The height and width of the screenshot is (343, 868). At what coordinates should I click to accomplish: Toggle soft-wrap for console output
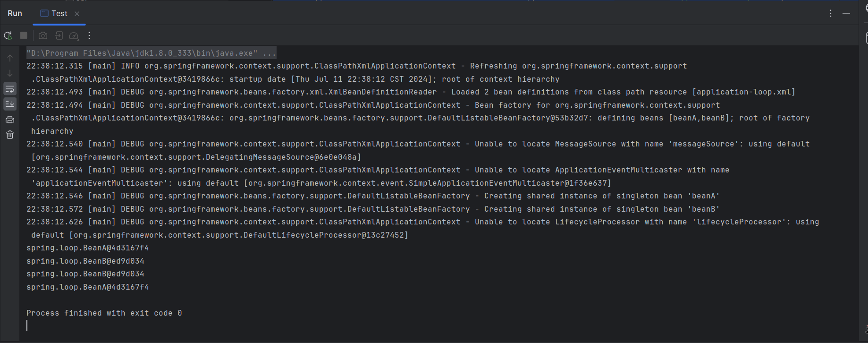pyautogui.click(x=10, y=89)
